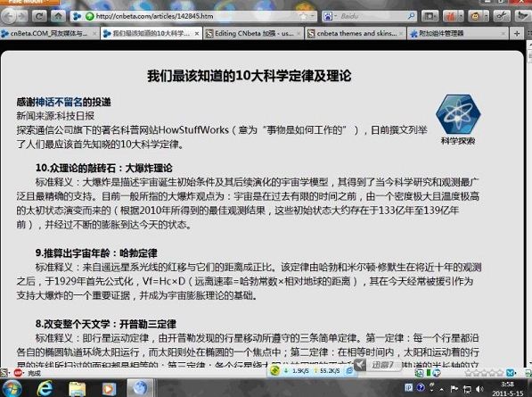This screenshot has width=532, height=397.
Task: Close the cnBeta.COM first tab
Action: [94, 34]
